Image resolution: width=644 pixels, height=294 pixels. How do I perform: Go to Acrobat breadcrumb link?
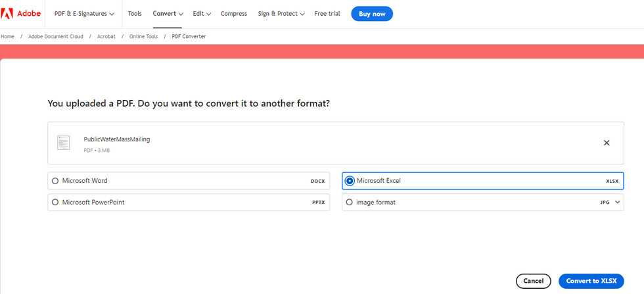106,37
